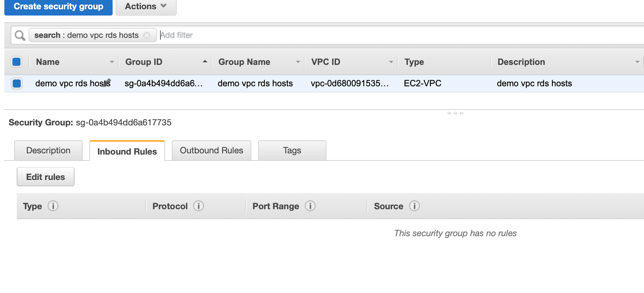Open the Name column filter arrow
This screenshot has height=293, width=644.
[x=112, y=62]
